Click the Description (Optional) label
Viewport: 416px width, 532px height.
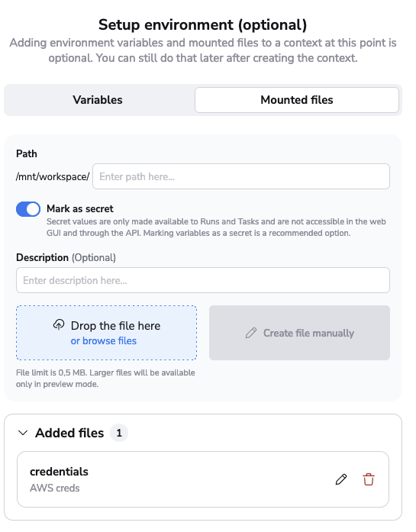click(66, 257)
